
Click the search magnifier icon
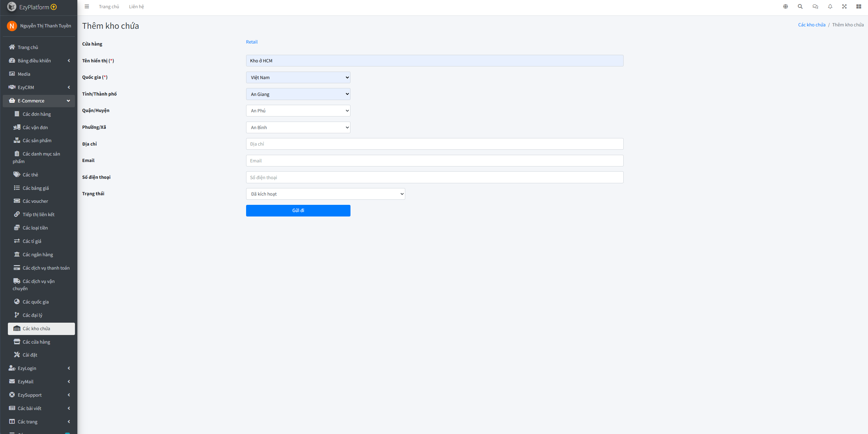(800, 7)
